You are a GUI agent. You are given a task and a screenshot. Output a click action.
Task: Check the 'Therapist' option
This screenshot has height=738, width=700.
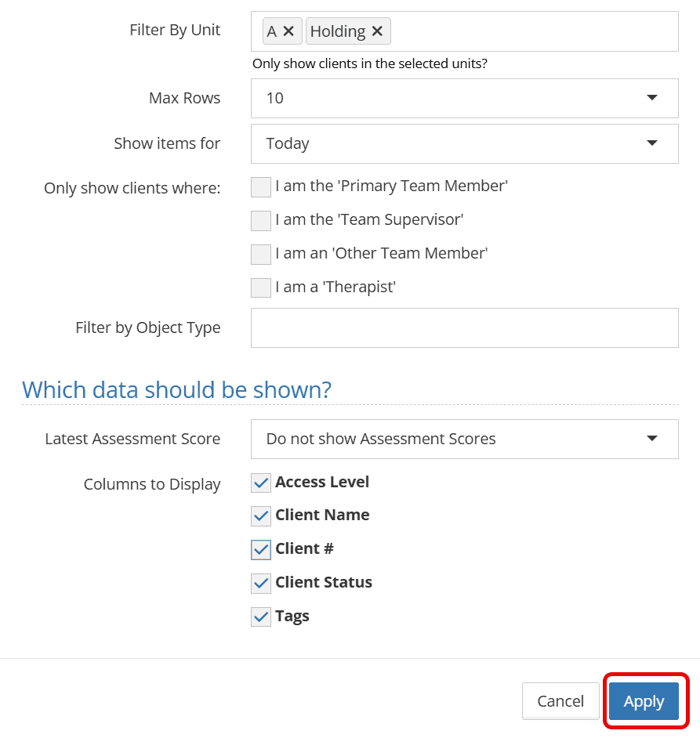[261, 288]
